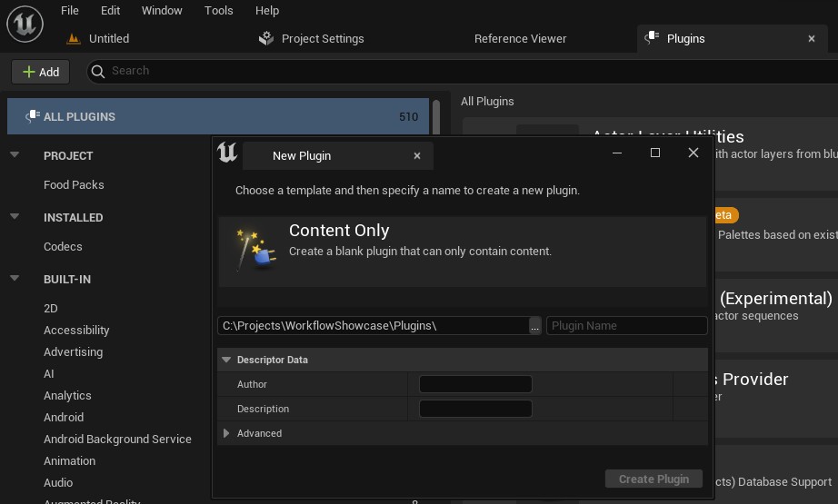Select the Codecs category
The image size is (838, 504).
63,247
